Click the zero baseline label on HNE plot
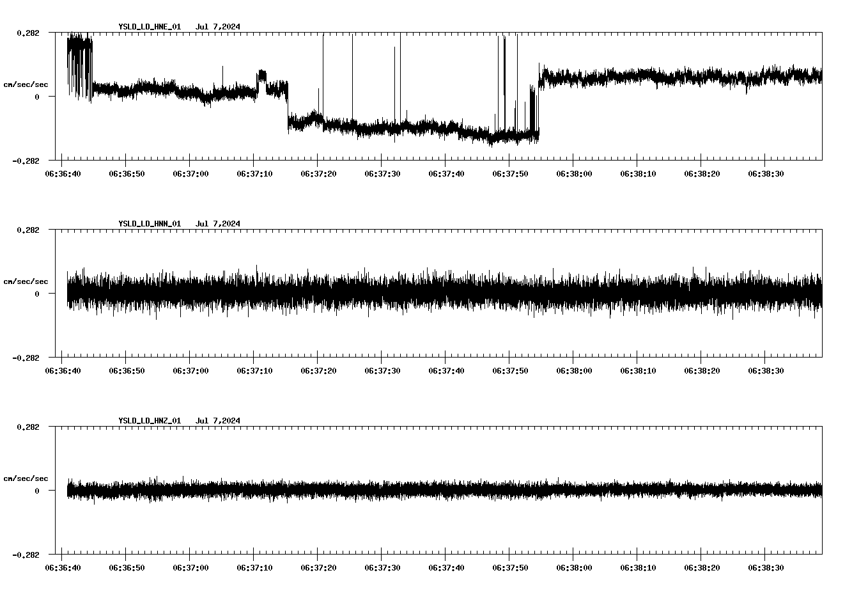 36,96
